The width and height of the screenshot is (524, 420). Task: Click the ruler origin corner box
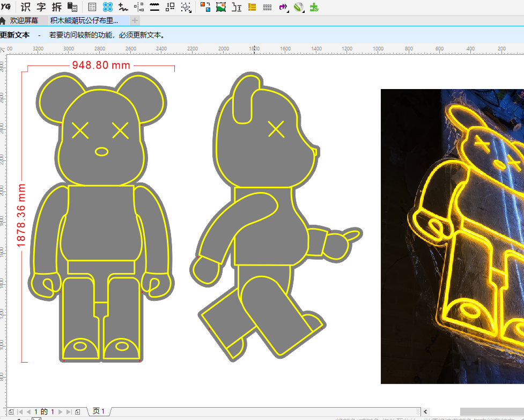pos(3,49)
